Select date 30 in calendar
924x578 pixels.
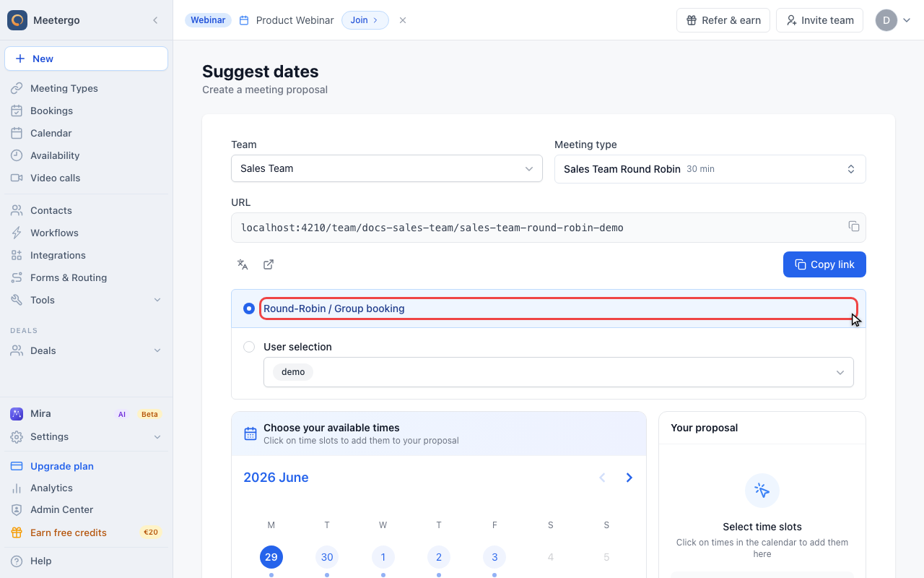(327, 557)
